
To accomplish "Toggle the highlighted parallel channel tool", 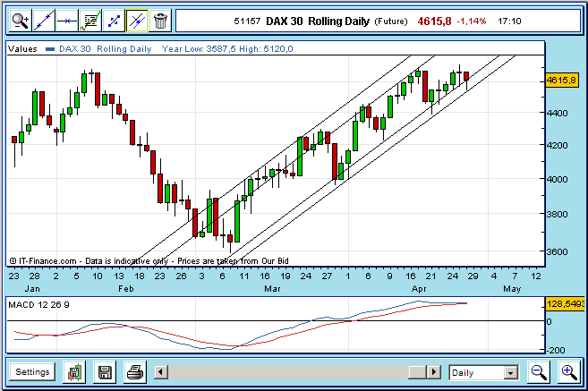I will pyautogui.click(x=136, y=19).
